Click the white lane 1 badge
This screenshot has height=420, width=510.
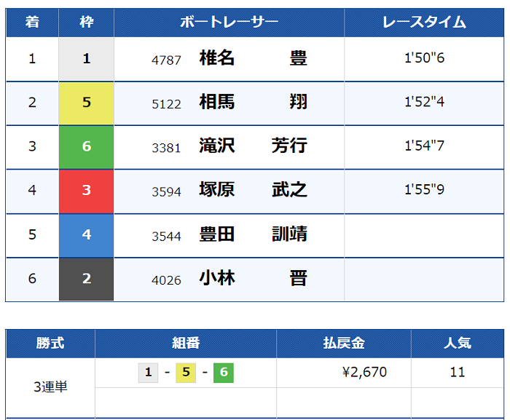(86, 59)
